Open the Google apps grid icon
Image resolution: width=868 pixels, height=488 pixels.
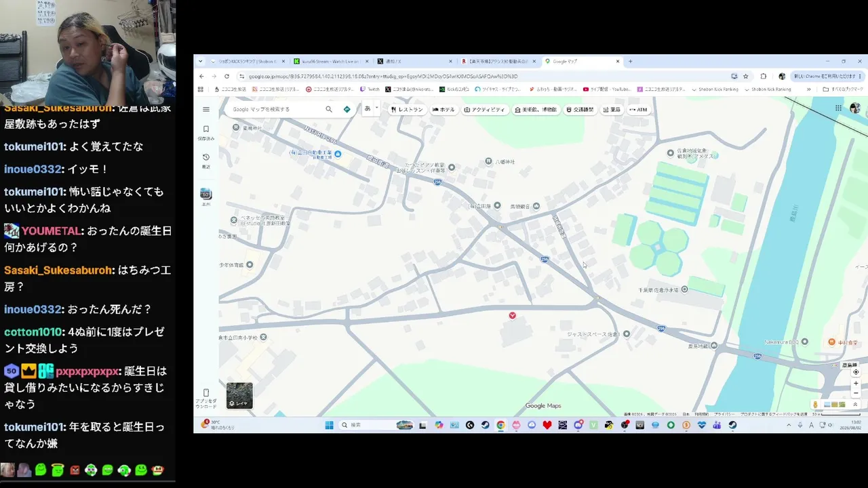click(x=838, y=108)
